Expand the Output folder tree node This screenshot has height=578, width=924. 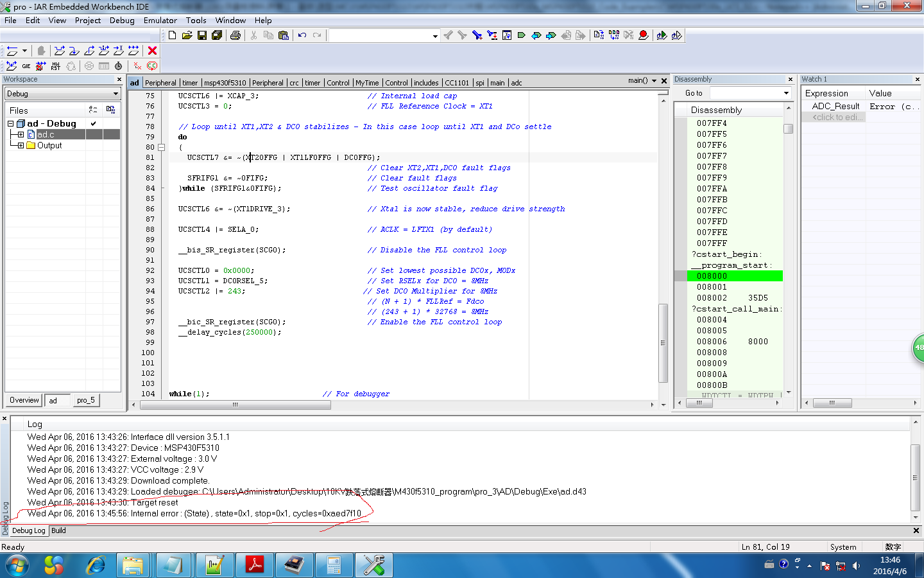coord(21,146)
